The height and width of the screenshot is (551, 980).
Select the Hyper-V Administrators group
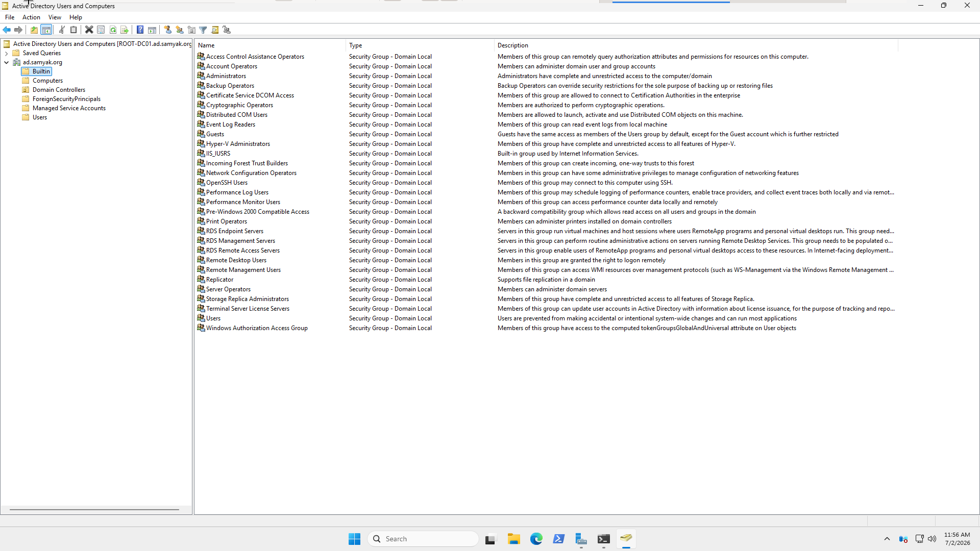coord(238,144)
